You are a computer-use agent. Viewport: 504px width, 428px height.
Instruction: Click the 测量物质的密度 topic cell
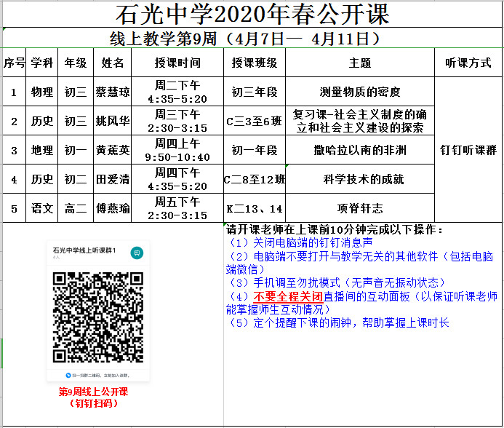coord(360,92)
